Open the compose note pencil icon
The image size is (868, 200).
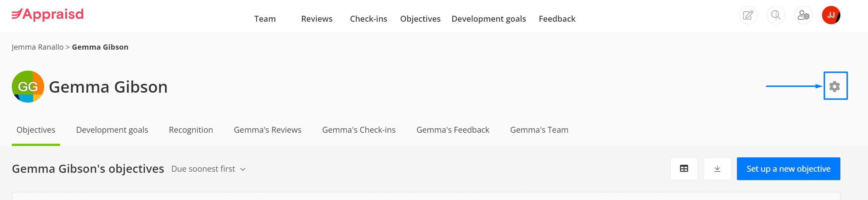click(748, 15)
